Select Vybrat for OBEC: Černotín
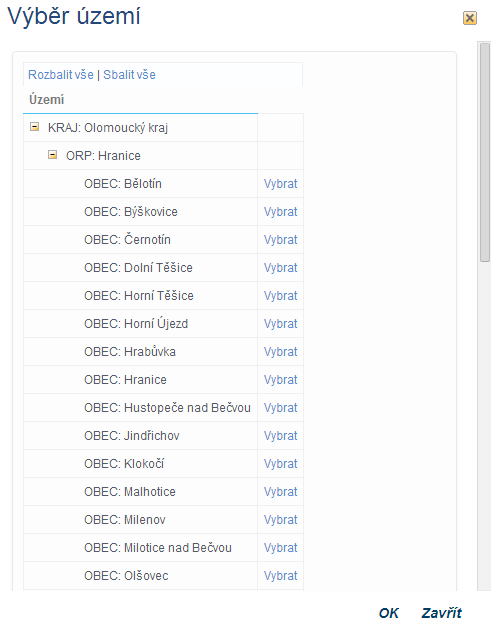Screen dimensions: 491x625 281,240
